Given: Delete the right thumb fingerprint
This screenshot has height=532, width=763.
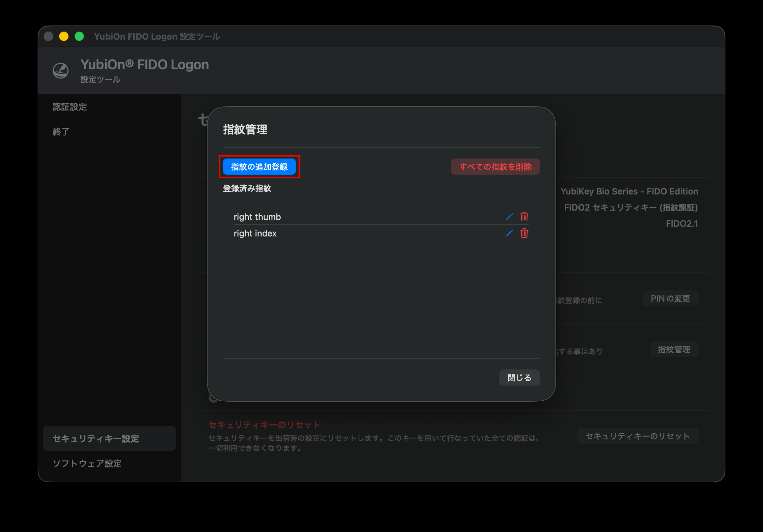Looking at the screenshot, I should pyautogui.click(x=524, y=217).
